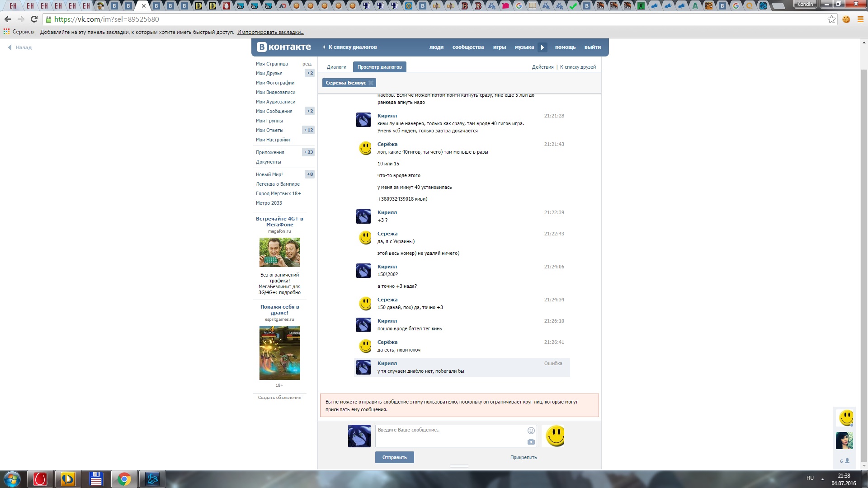Show hidden system tray icons arrow
This screenshot has width=868, height=488.
tap(822, 479)
